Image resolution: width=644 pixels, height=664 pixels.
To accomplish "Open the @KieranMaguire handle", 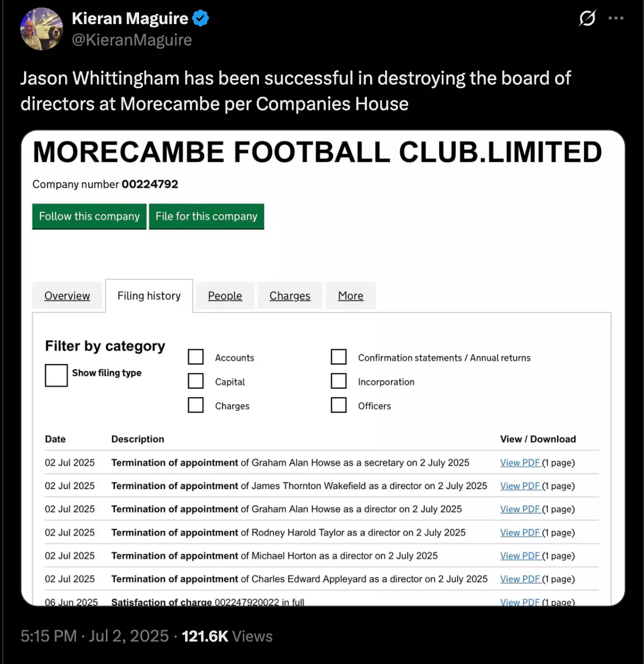I will [132, 40].
